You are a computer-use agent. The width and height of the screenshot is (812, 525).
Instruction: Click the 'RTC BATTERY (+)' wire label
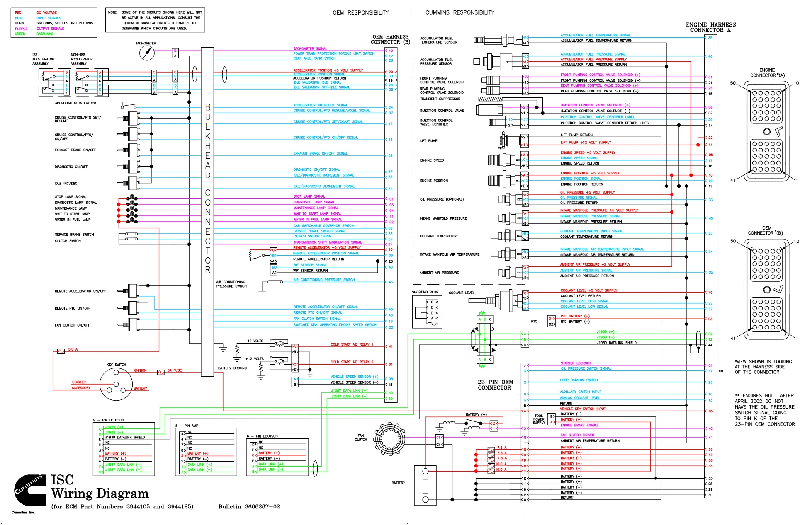point(575,316)
